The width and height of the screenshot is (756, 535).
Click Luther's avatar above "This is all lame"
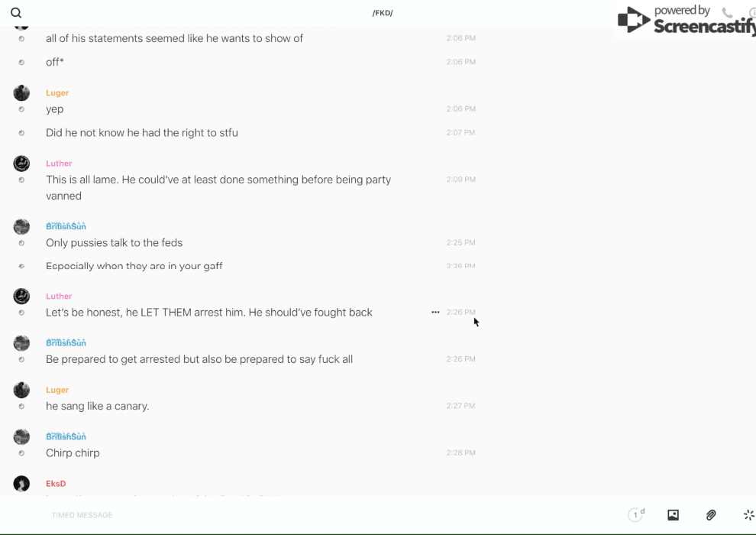[21, 164]
